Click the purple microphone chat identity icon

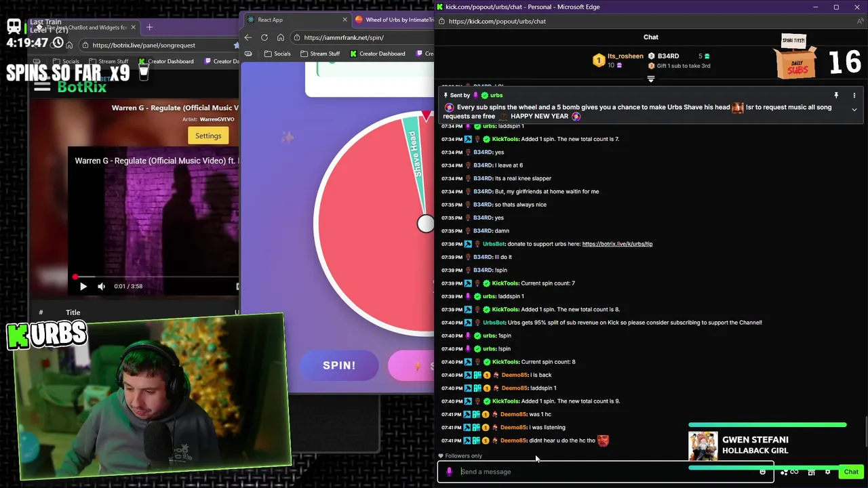[449, 472]
